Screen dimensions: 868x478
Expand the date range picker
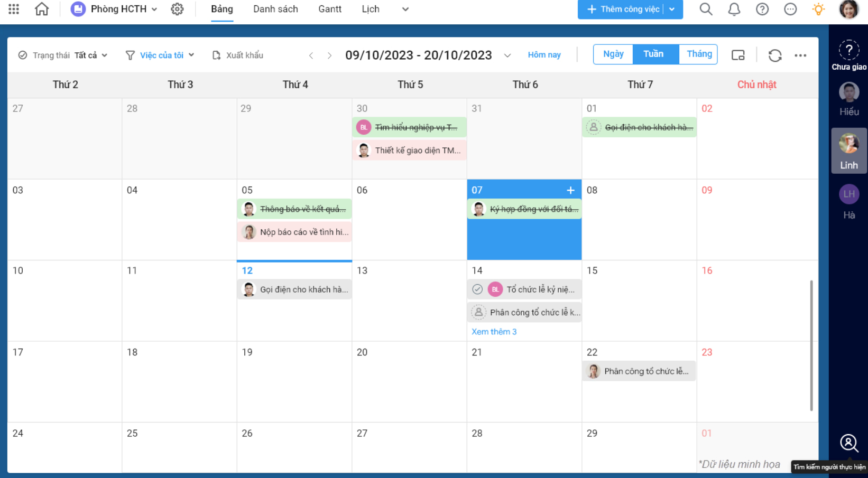[x=507, y=55]
